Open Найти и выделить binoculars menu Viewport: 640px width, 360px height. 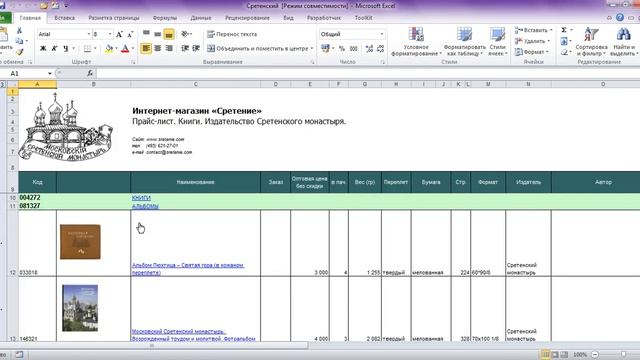click(623, 41)
